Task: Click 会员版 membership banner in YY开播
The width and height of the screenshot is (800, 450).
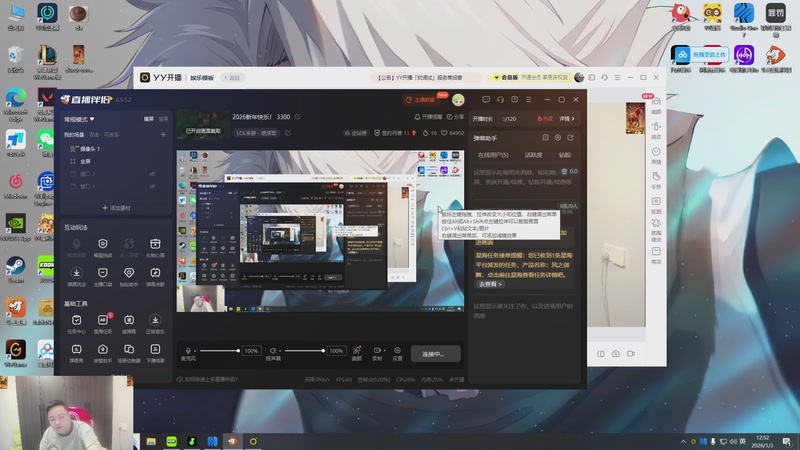Action: pyautogui.click(x=530, y=78)
